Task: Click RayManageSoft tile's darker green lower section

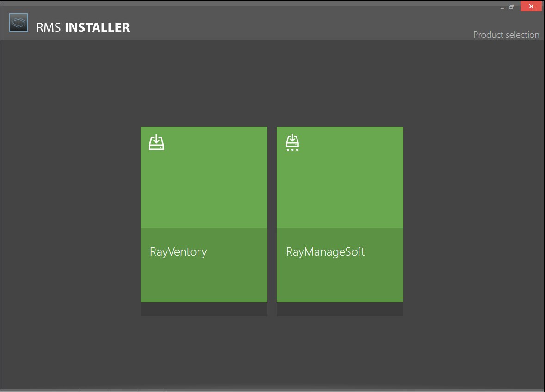Action: point(340,282)
